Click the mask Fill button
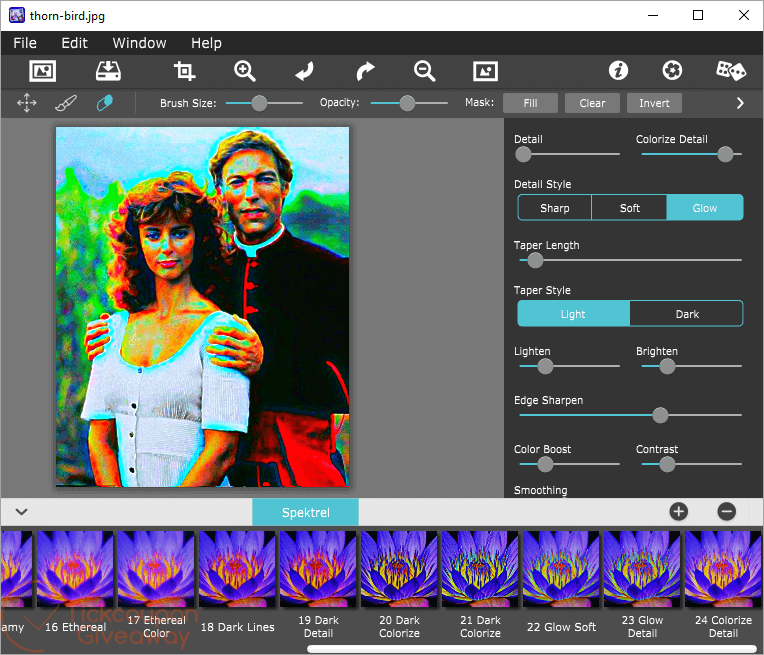The width and height of the screenshot is (764, 655). (x=530, y=103)
